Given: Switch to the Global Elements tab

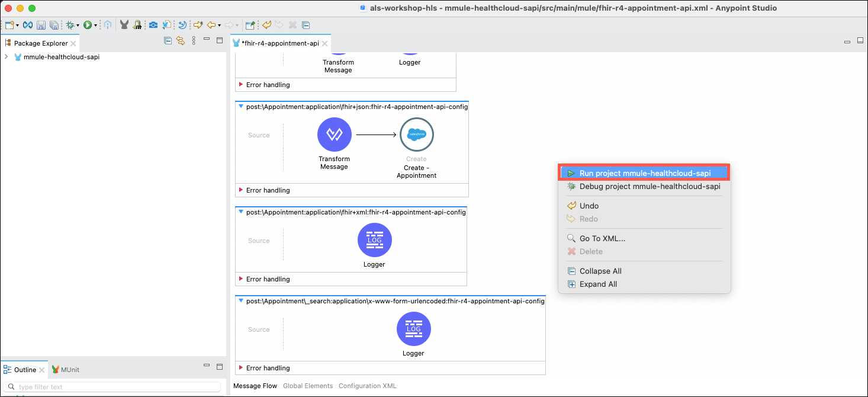Looking at the screenshot, I should [308, 386].
